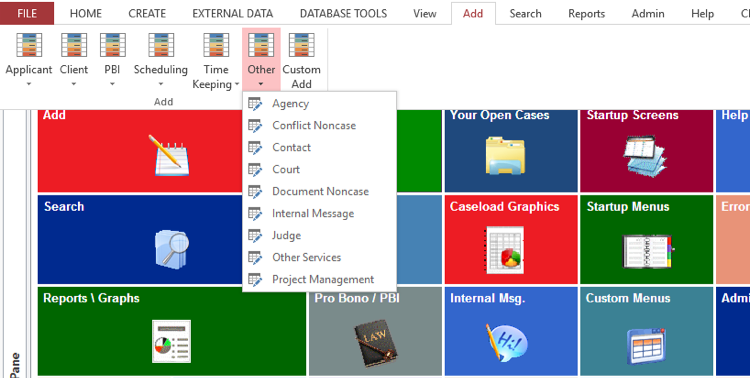Click the icon beside Internal Message entry
The image size is (750, 378).
pos(255,214)
